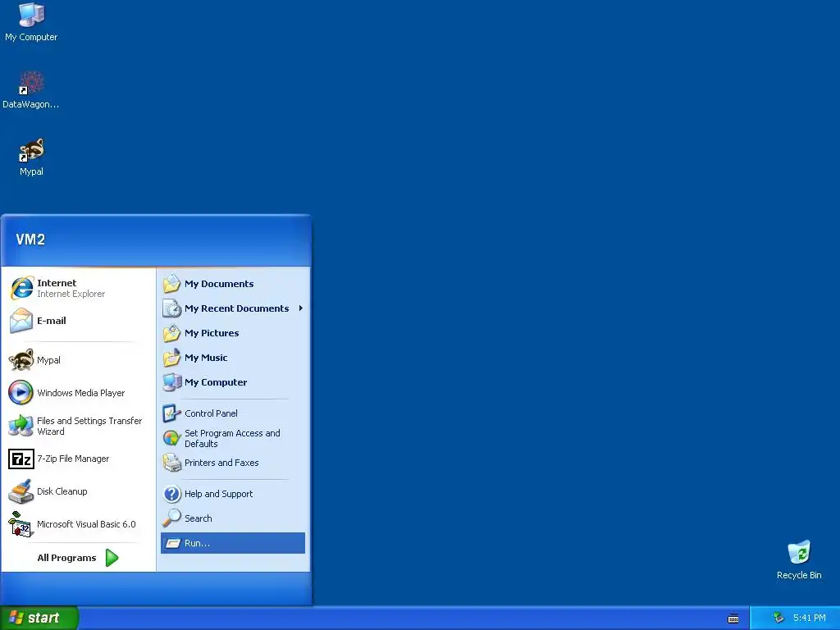Viewport: 840px width, 630px height.
Task: Click the system tray network icon
Action: click(x=778, y=618)
